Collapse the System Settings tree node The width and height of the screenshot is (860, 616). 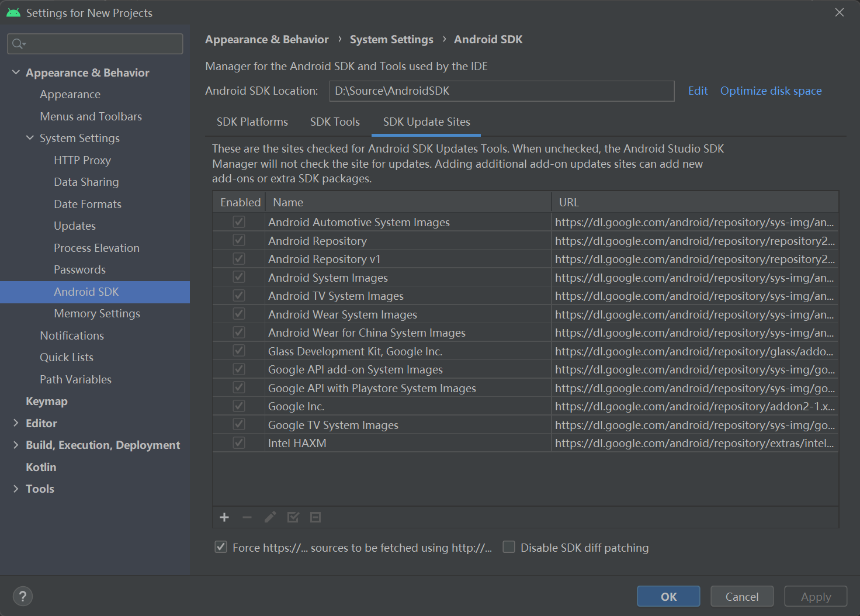click(x=30, y=138)
